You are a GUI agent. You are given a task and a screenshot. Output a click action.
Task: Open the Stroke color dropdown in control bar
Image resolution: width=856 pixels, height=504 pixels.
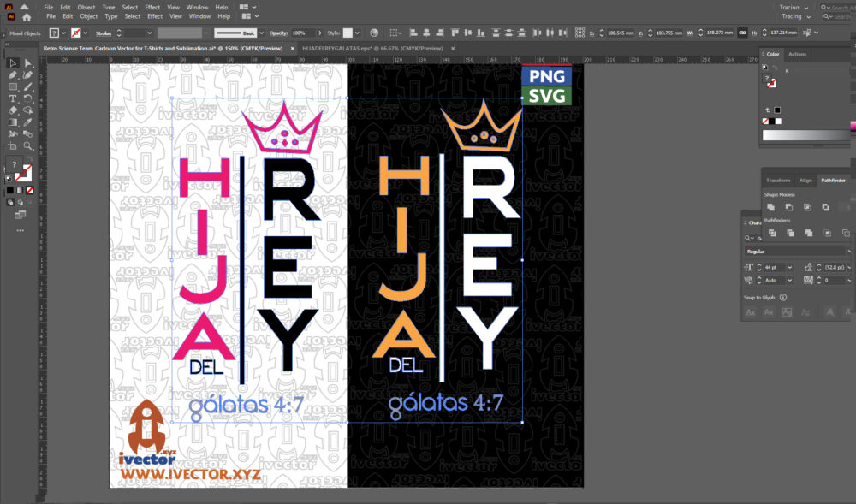85,33
